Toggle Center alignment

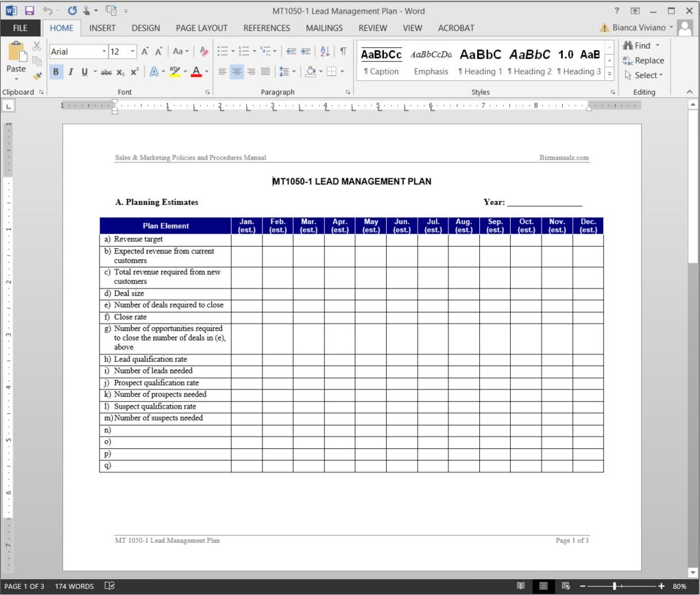pyautogui.click(x=237, y=71)
